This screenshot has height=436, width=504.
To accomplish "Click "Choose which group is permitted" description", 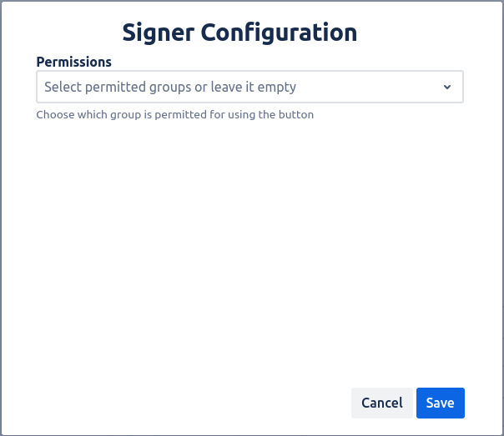I will 174,115.
